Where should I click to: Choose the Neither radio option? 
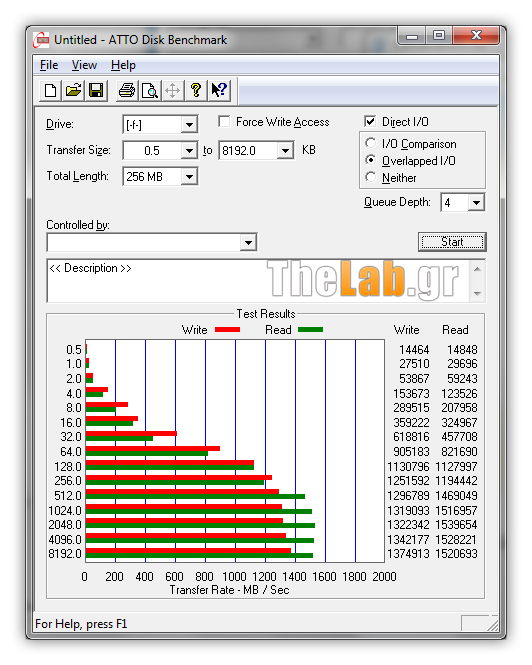tap(370, 177)
